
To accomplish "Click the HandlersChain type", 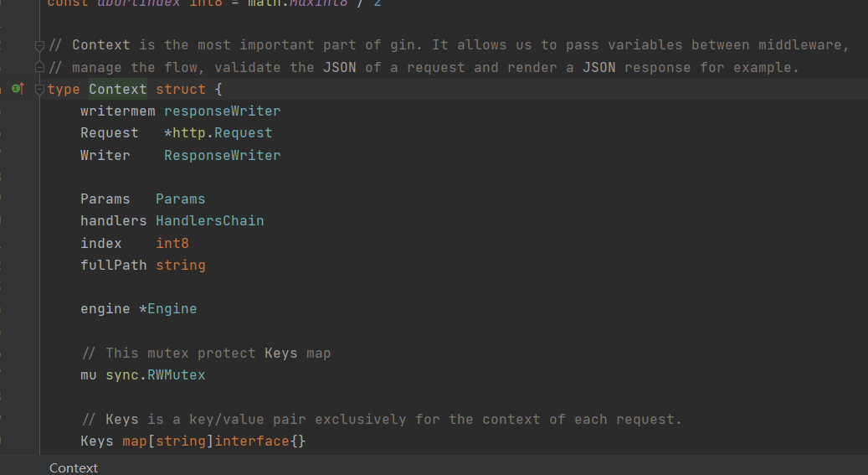I will (x=210, y=221).
